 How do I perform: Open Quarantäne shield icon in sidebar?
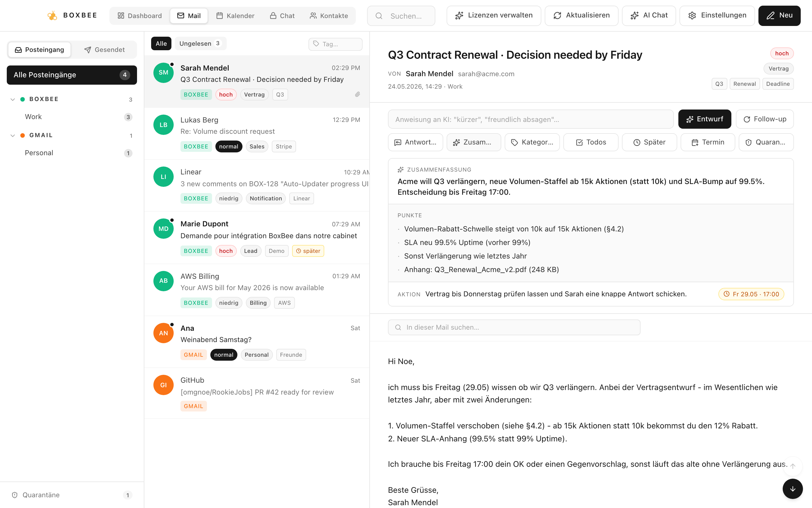click(x=15, y=495)
